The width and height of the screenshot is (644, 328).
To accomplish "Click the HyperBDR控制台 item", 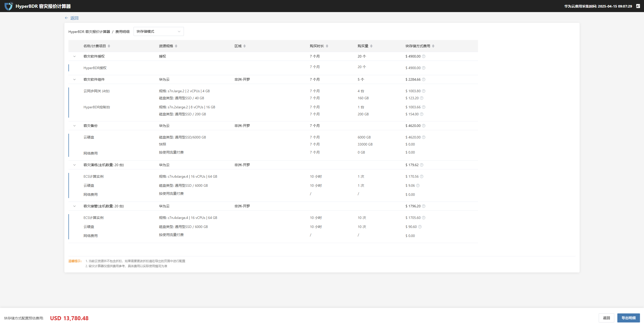I will (97, 107).
